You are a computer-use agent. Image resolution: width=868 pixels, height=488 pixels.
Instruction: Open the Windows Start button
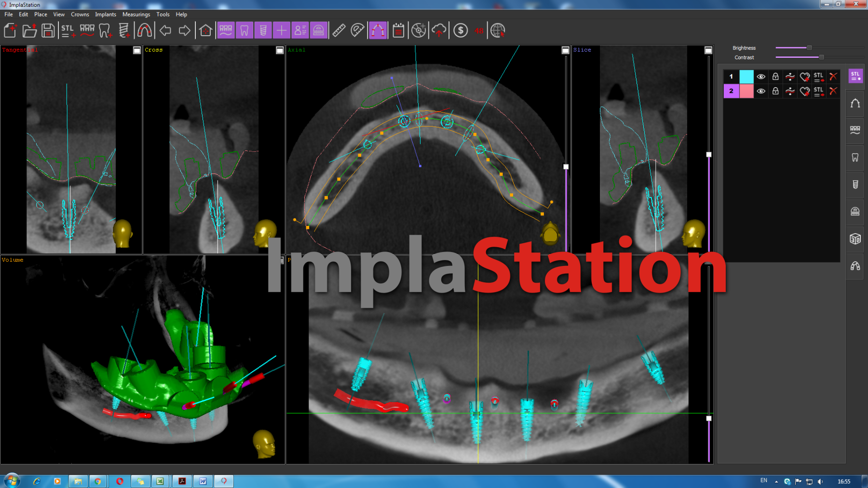coord(12,481)
